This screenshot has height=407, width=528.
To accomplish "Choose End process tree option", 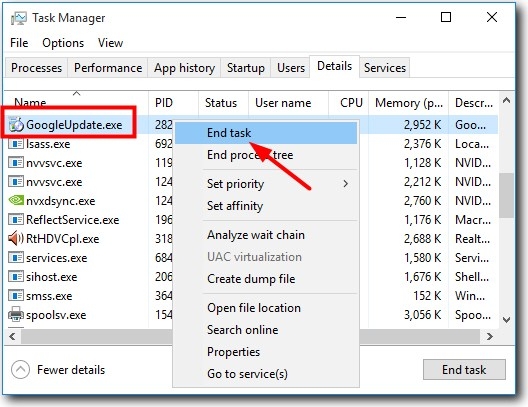I will [266, 155].
